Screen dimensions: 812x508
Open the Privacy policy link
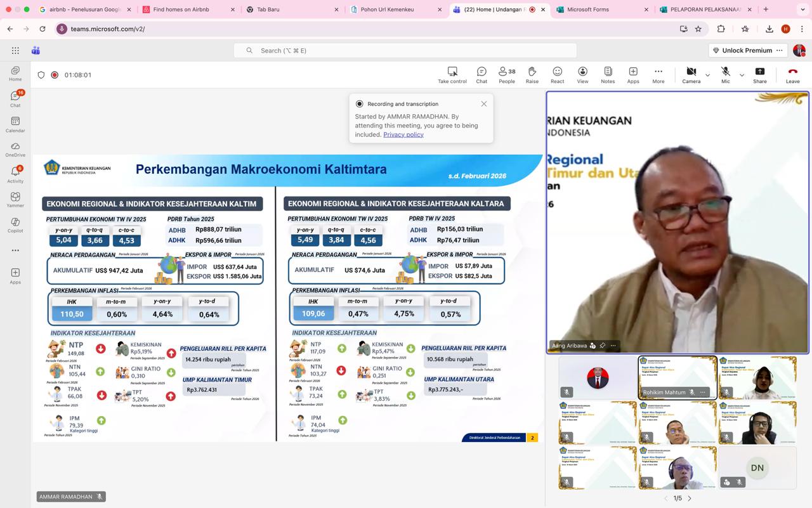402,134
